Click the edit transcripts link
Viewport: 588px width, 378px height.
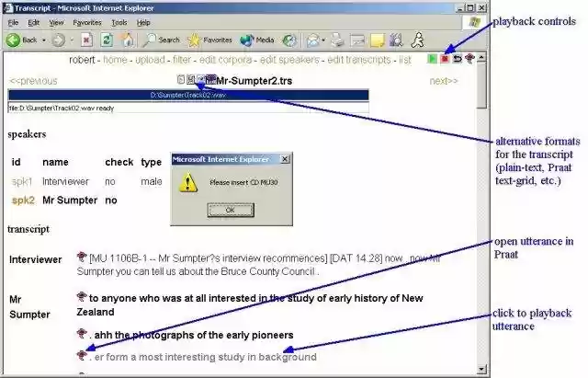click(359, 60)
